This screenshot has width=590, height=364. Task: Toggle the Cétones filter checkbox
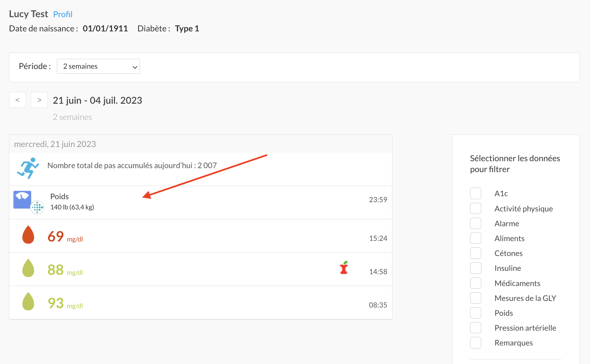coord(476,253)
